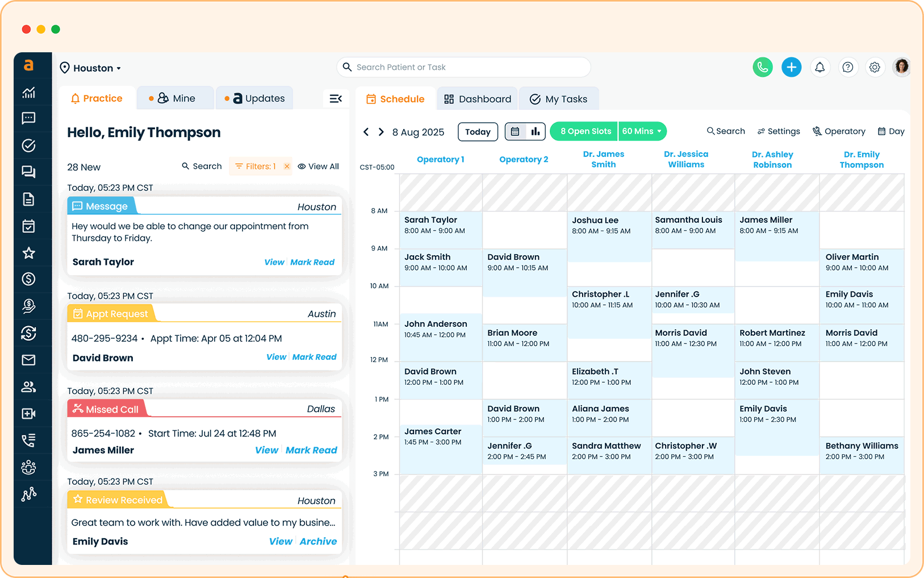Remove the active Filters: 1 filter
The width and height of the screenshot is (924, 578).
pyautogui.click(x=287, y=167)
